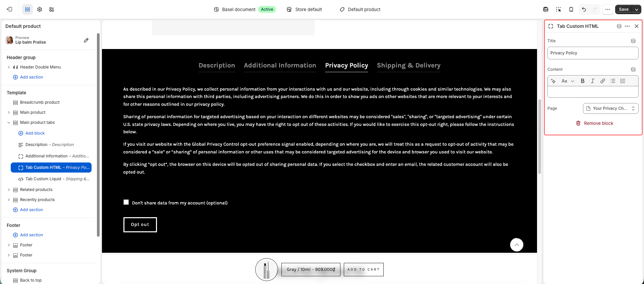644x284 pixels.
Task: Click the database icon in top bar
Action: pos(546,9)
